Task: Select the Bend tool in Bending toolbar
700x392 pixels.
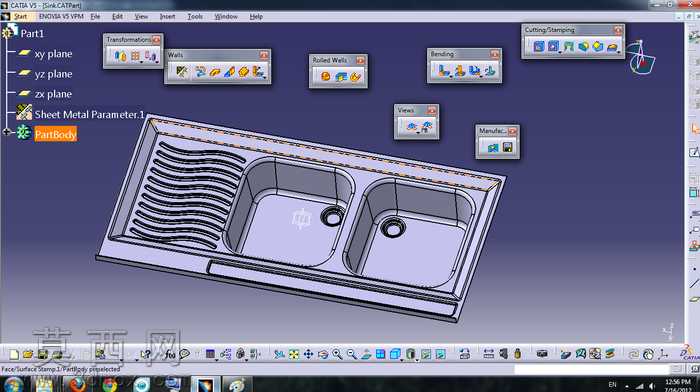Action: coord(443,71)
